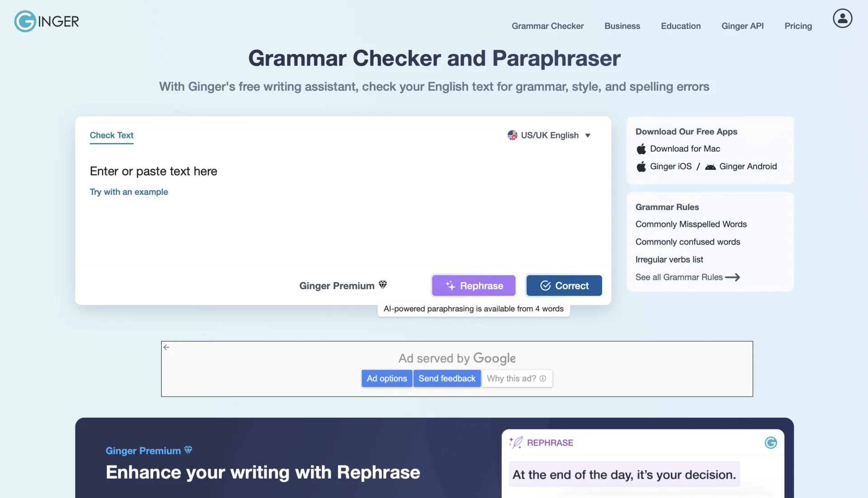Click the diamond icon in the dark banner
The image size is (868, 498).
189,450
